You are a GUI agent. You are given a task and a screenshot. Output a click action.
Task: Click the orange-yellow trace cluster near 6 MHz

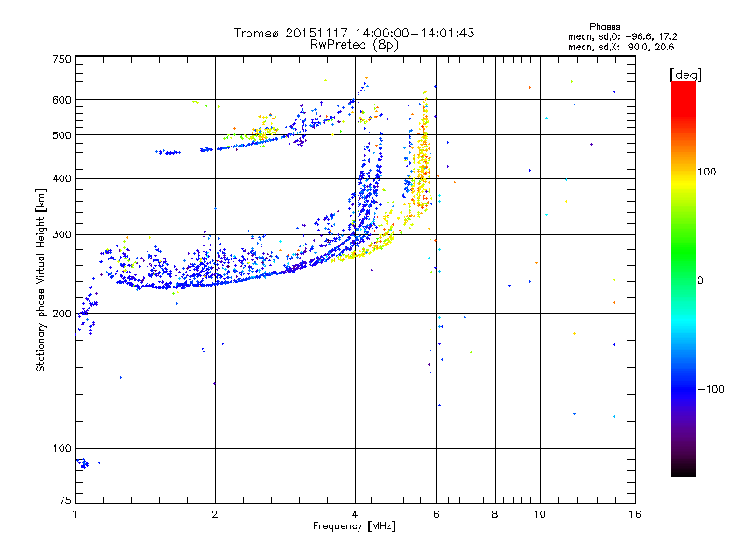[x=422, y=157]
